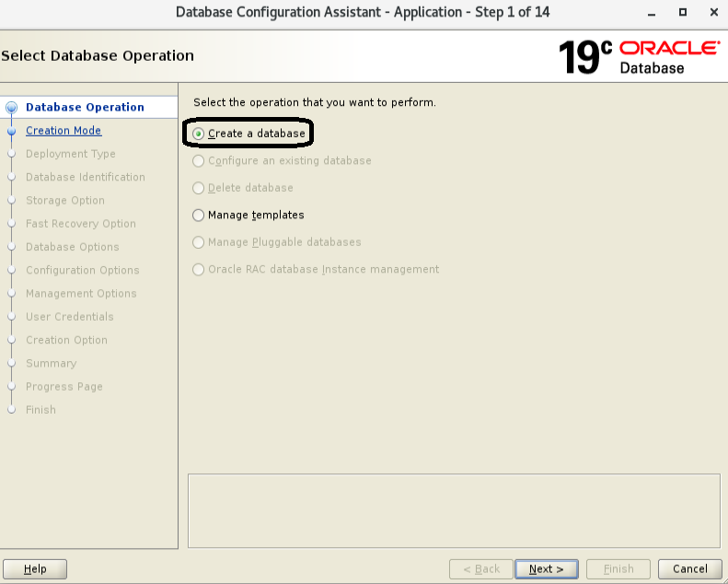Click the Back button
The image size is (728, 584).
pyautogui.click(x=481, y=568)
